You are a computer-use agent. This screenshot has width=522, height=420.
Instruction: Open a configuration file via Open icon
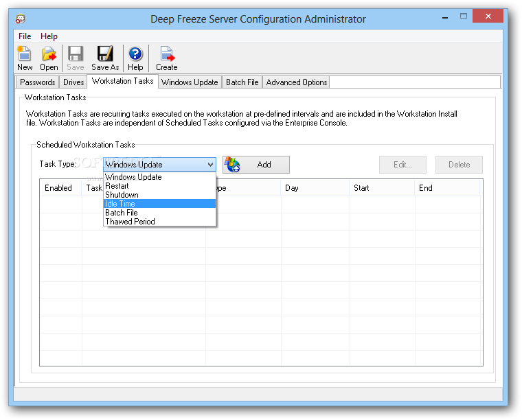(x=49, y=58)
